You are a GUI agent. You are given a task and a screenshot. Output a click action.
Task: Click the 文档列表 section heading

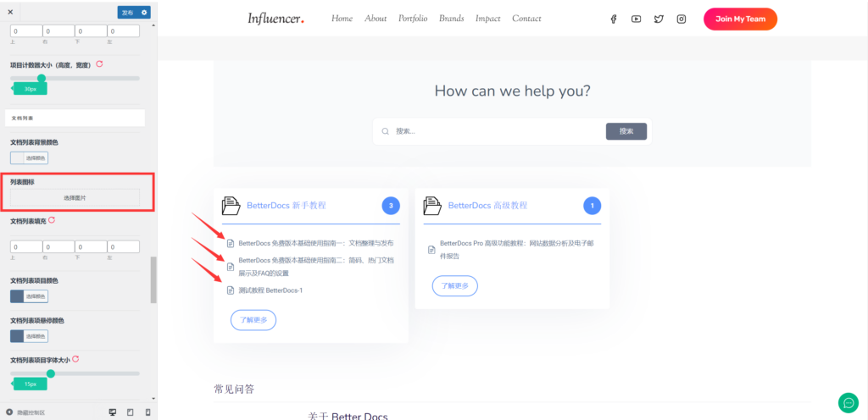[x=75, y=118]
